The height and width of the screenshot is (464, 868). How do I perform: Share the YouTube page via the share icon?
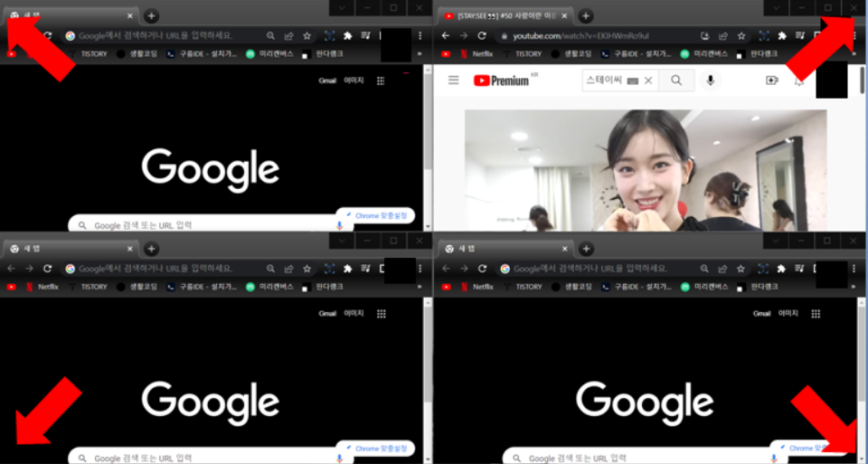[x=723, y=36]
